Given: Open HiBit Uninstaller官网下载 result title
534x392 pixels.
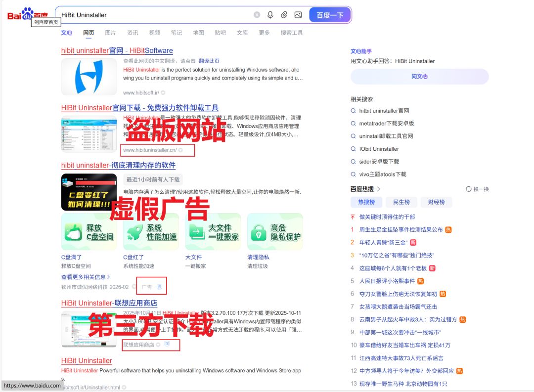Looking at the screenshot, I should coord(140,108).
